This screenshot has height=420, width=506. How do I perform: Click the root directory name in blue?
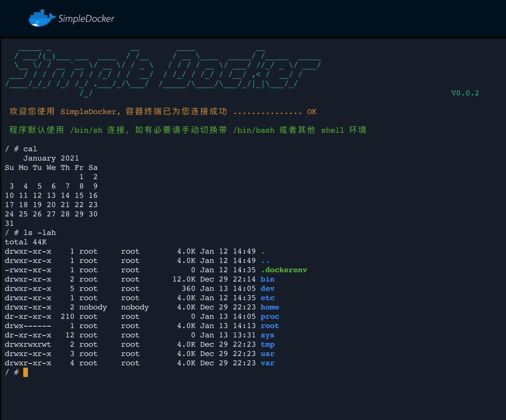(x=270, y=326)
